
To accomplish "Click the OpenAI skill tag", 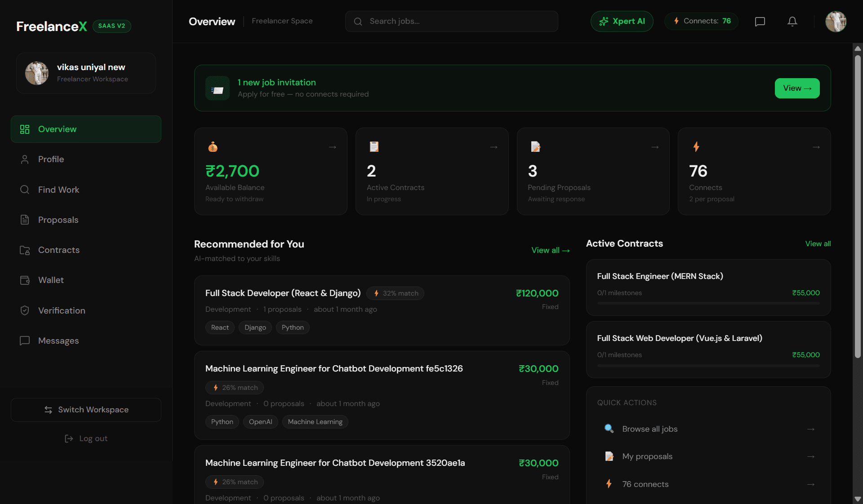I will tap(261, 422).
